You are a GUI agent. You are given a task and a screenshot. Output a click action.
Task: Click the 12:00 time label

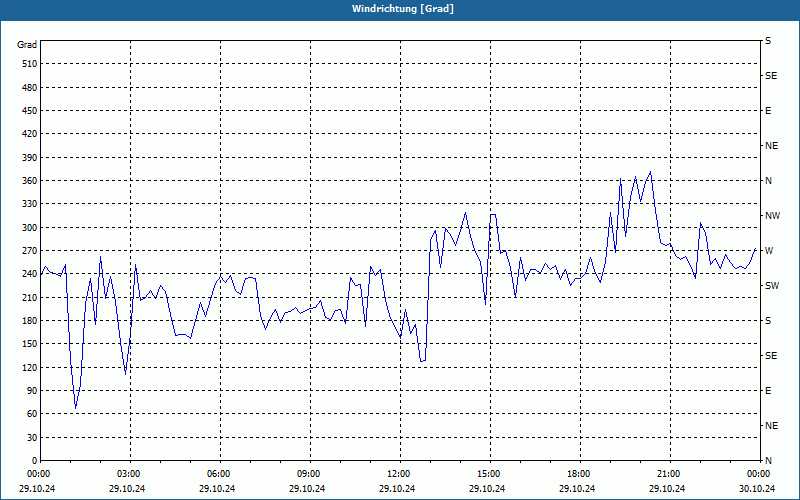click(398, 473)
